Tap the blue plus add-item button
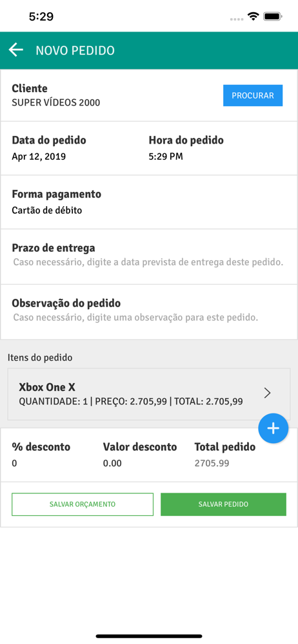 273,428
